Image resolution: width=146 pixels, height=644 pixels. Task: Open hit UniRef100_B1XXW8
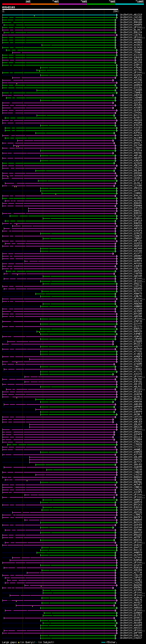(x=131, y=20)
